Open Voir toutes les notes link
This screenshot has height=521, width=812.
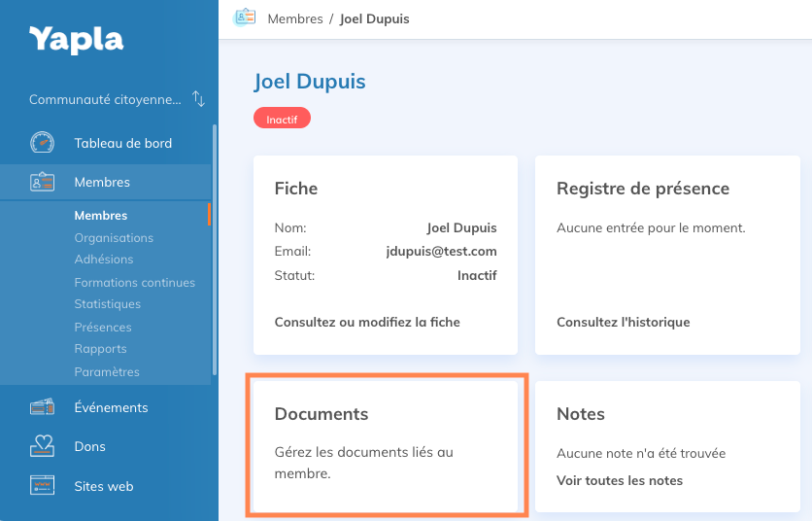point(619,480)
